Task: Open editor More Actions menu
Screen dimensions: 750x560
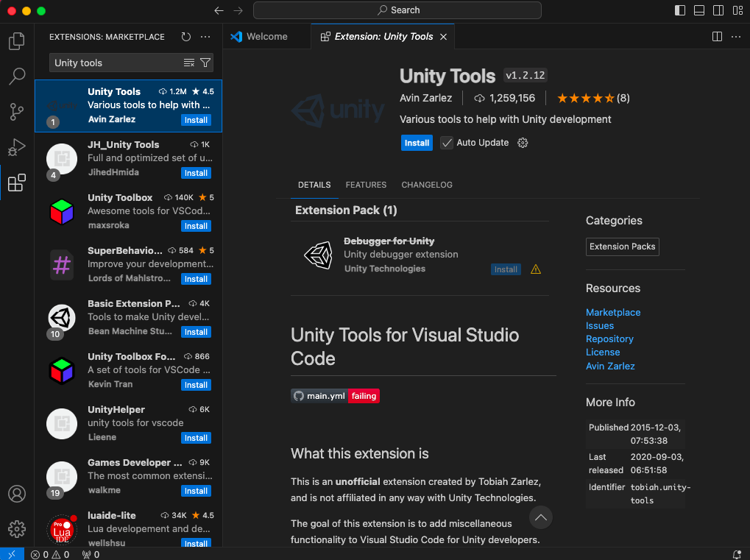Action: point(736,37)
